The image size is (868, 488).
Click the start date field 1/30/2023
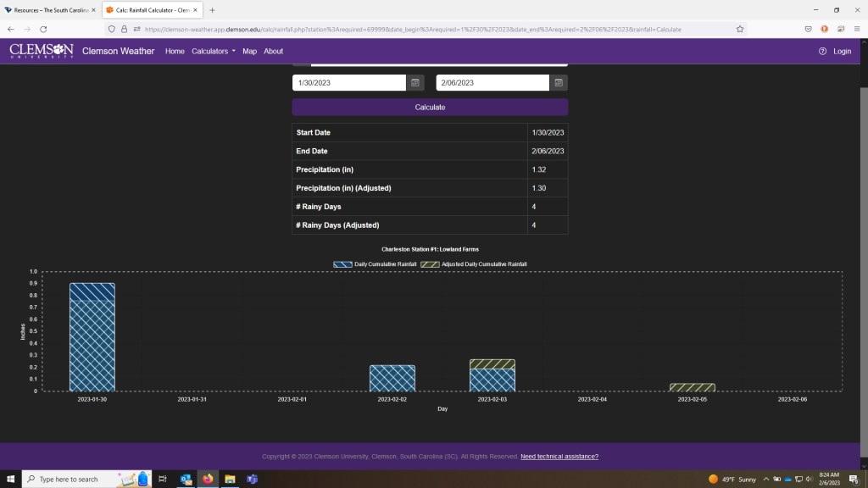(349, 83)
